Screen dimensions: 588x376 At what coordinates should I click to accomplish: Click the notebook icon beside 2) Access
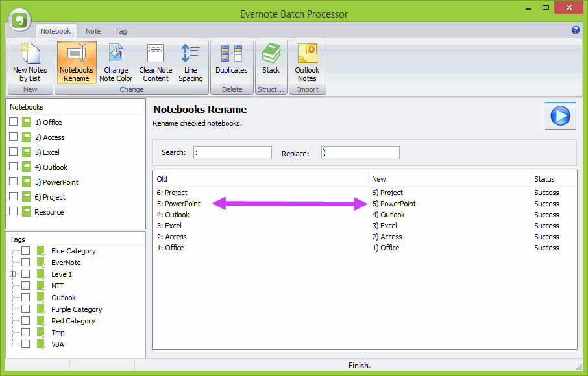coord(27,137)
